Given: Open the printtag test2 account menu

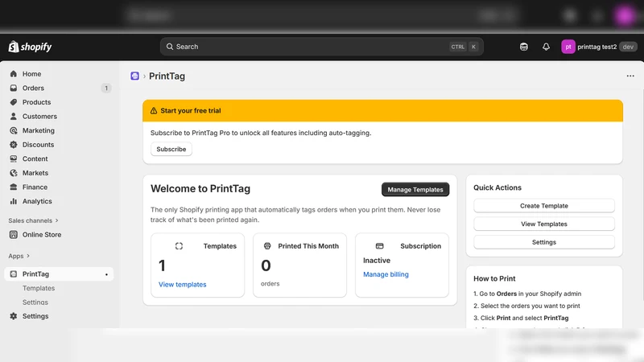Looking at the screenshot, I should (599, 47).
